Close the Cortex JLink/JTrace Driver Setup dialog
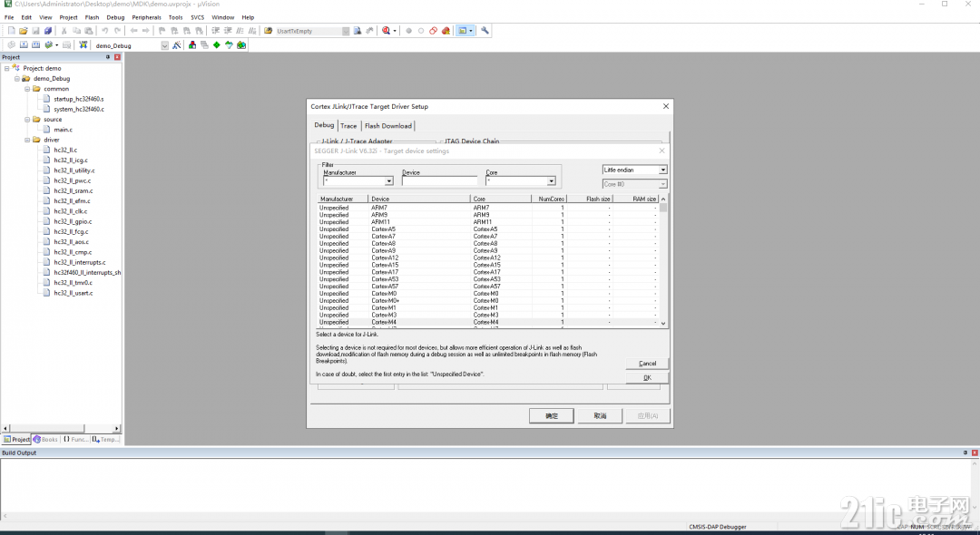The height and width of the screenshot is (535, 980). pos(666,106)
